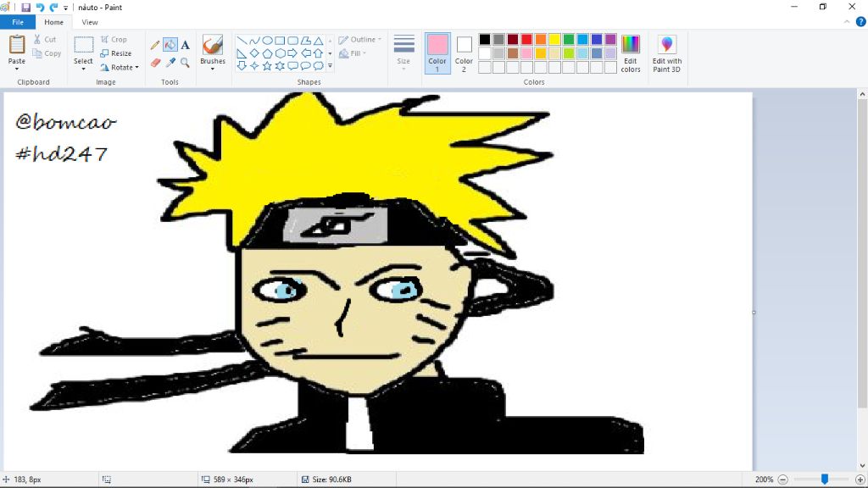Choose the Oval callout shape
This screenshot has height=488, width=868.
click(305, 66)
